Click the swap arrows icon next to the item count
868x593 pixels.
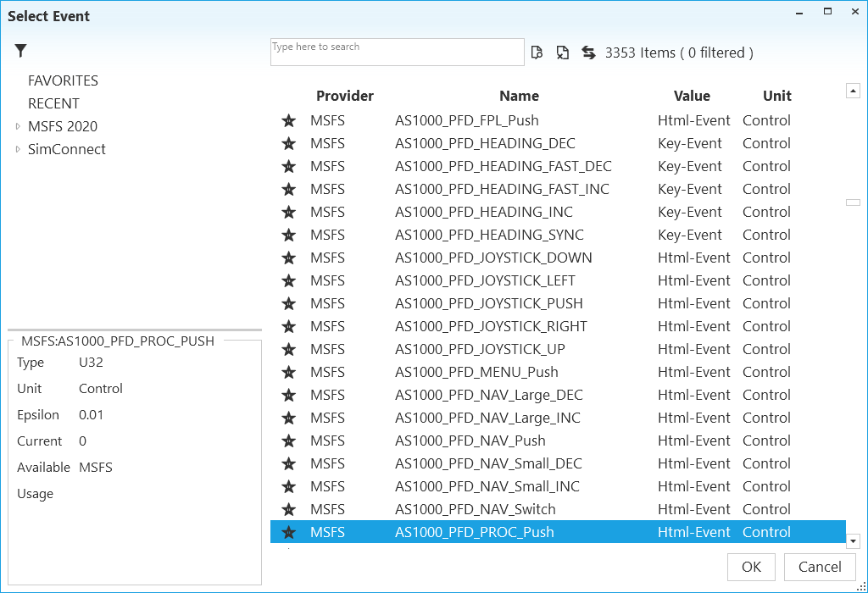pyautogui.click(x=588, y=53)
